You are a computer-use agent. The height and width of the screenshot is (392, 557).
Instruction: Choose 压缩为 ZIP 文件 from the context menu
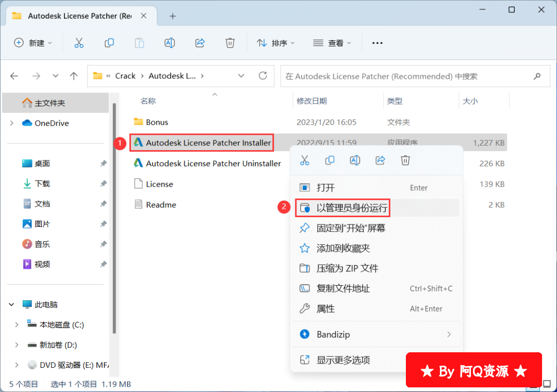point(377,268)
